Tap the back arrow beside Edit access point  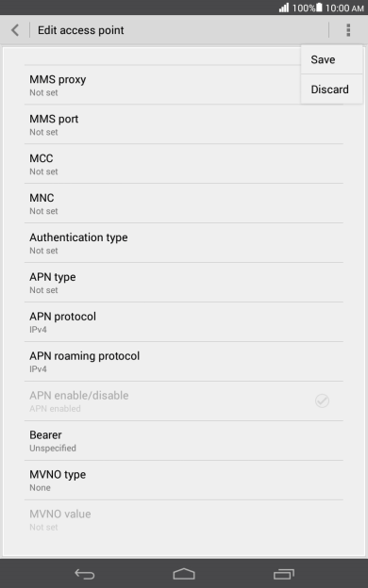[15, 30]
